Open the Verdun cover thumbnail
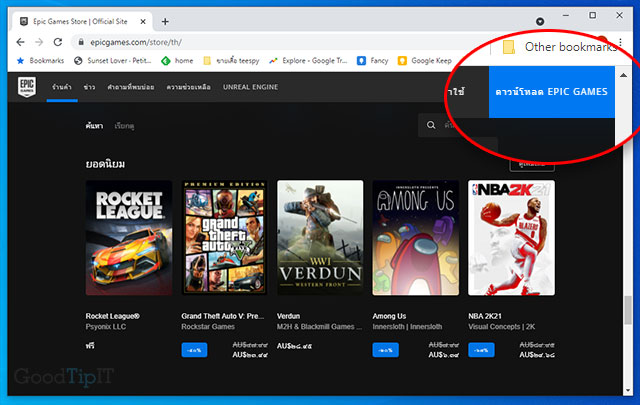The width and height of the screenshot is (640, 405). 320,238
